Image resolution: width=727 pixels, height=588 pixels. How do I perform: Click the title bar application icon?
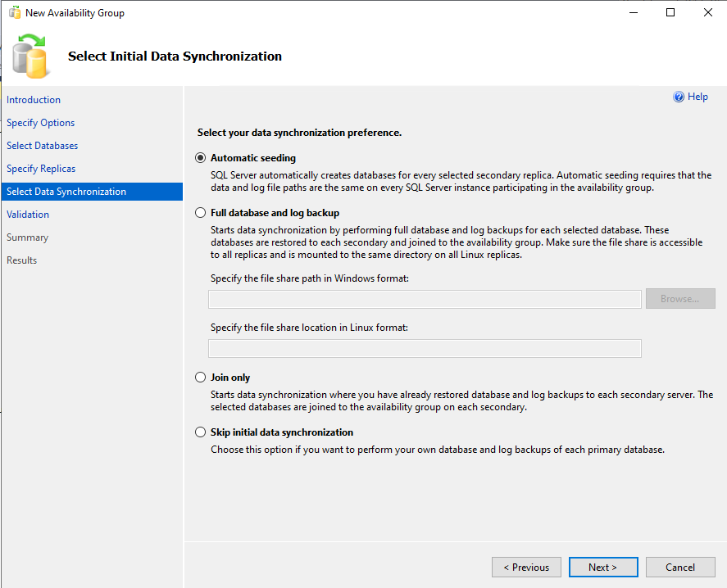(x=14, y=13)
